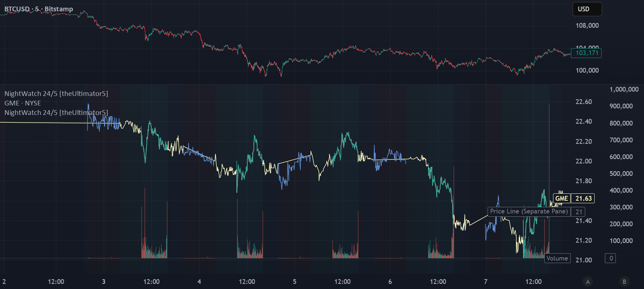Click the GME price tag label

562,199
